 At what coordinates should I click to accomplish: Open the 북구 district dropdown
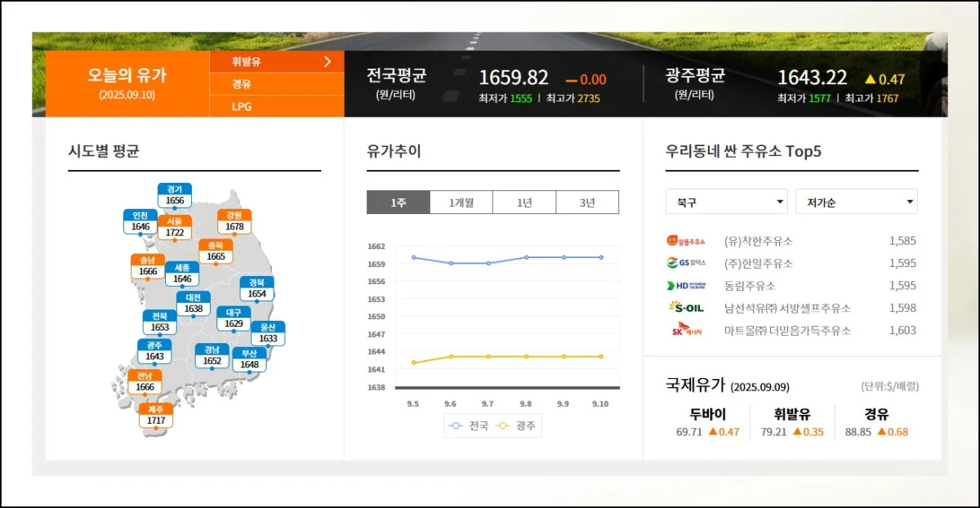(x=726, y=202)
